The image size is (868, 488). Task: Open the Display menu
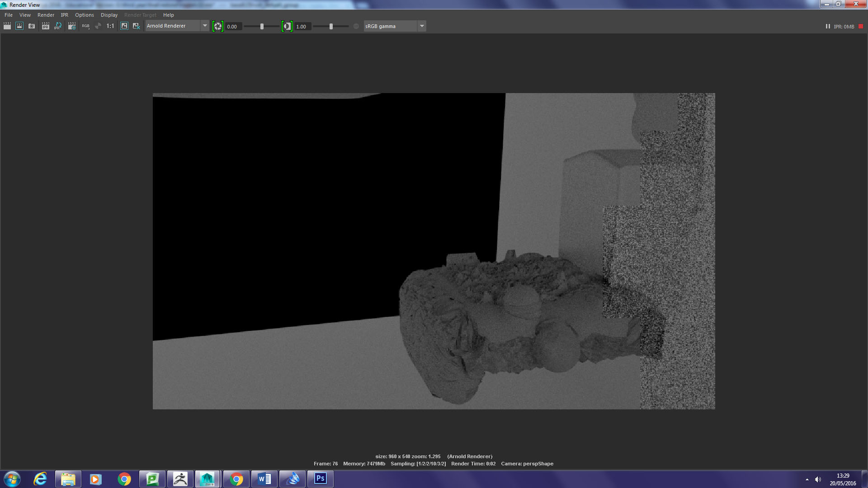click(109, 15)
